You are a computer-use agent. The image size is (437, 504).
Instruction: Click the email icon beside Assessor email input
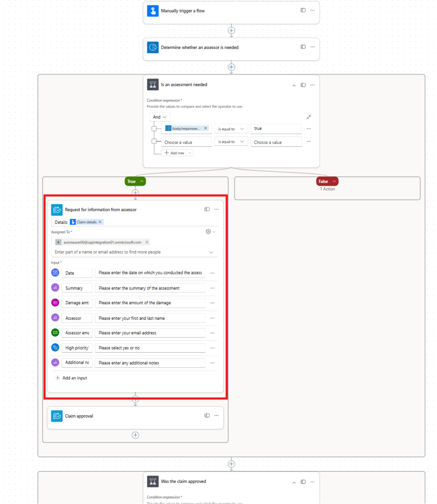tap(56, 332)
